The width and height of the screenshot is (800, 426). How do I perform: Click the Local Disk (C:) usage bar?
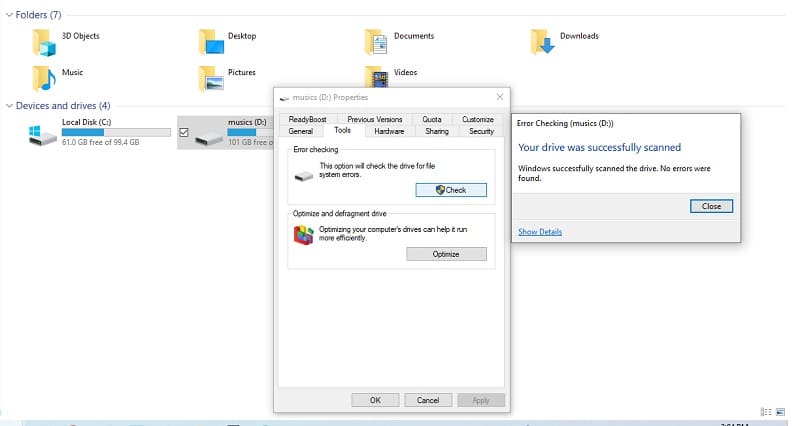point(116,133)
